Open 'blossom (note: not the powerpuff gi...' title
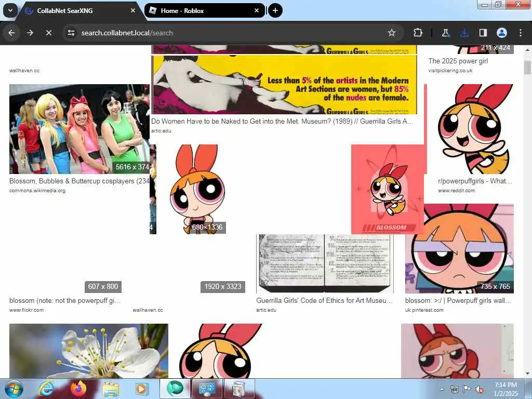Screen dimensions: 532x399 point(65,301)
